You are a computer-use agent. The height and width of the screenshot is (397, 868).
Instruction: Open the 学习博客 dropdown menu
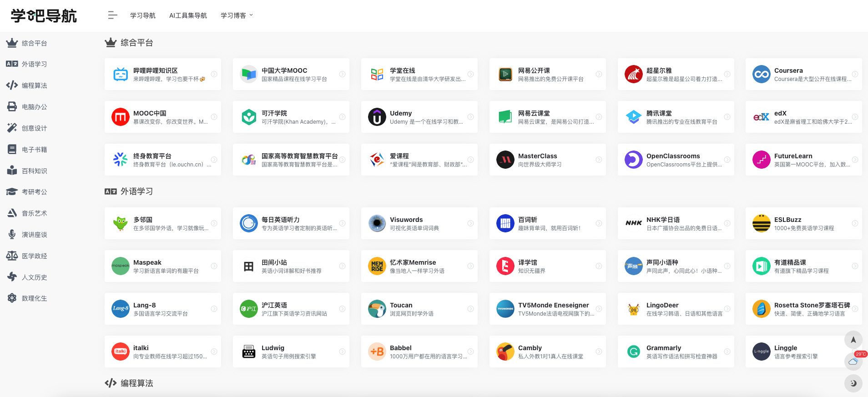click(237, 15)
